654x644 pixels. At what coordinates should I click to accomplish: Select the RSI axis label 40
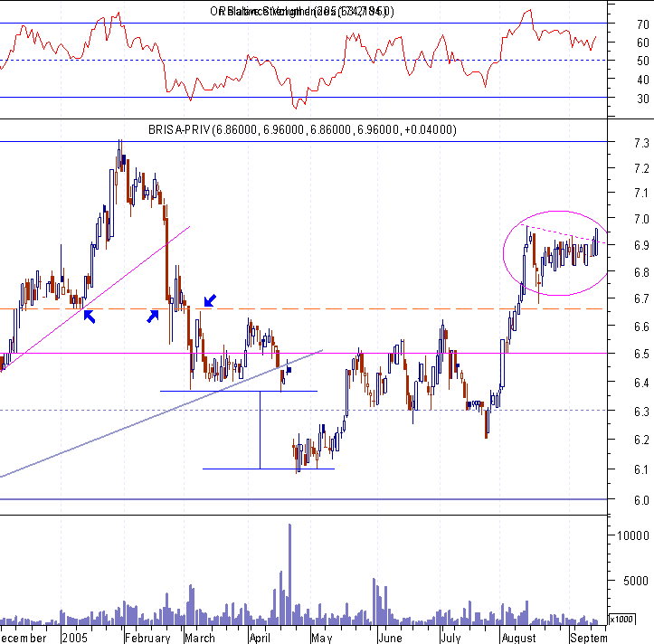pyautogui.click(x=643, y=80)
